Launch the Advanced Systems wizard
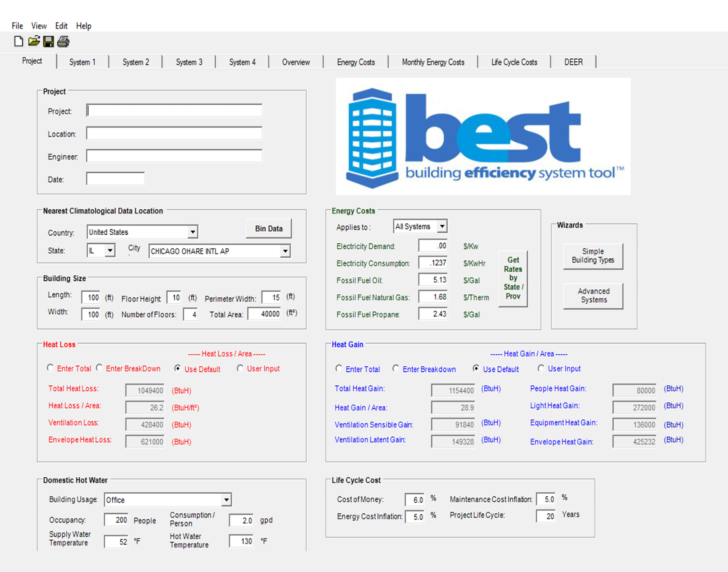 (593, 296)
